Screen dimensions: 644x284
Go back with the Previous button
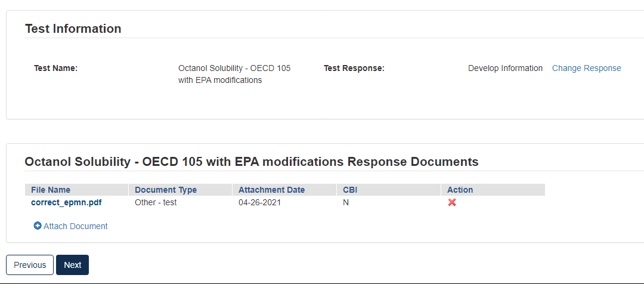coord(30,265)
